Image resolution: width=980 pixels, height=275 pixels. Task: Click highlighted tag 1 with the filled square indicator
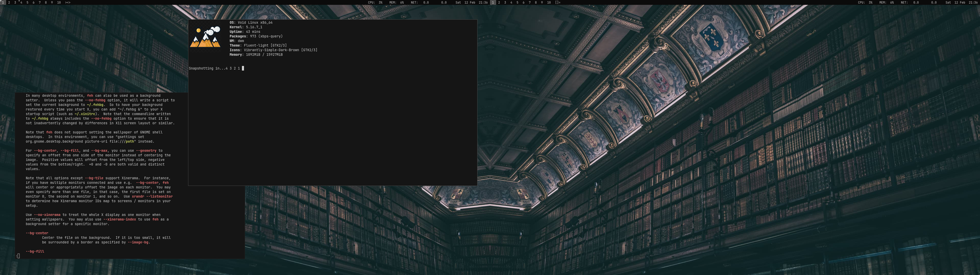3,2
